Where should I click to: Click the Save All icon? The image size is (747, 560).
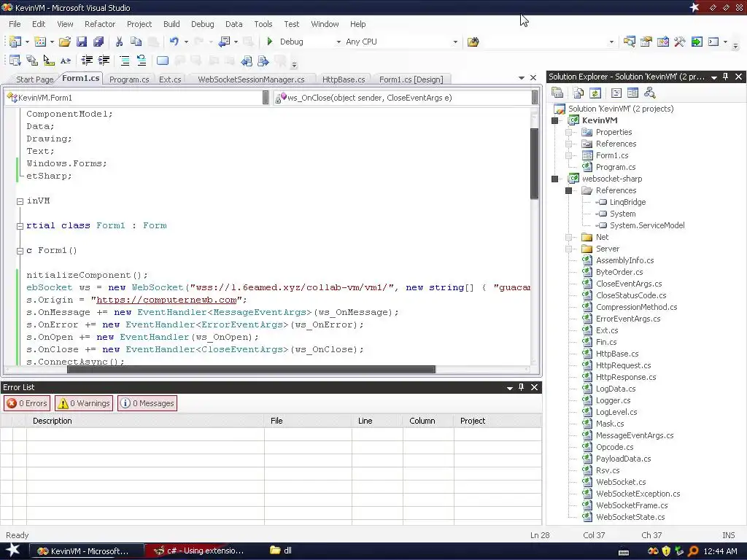pyautogui.click(x=98, y=42)
